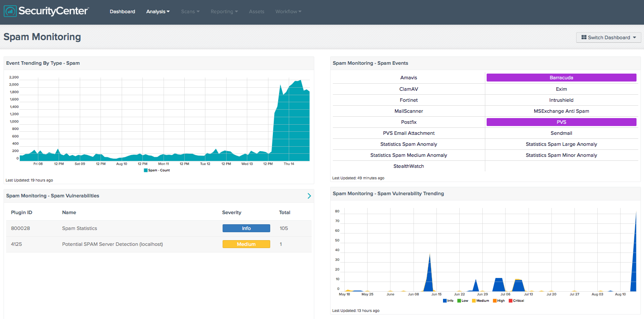Click plugin ID 800028
This screenshot has height=319, width=644.
click(x=20, y=228)
